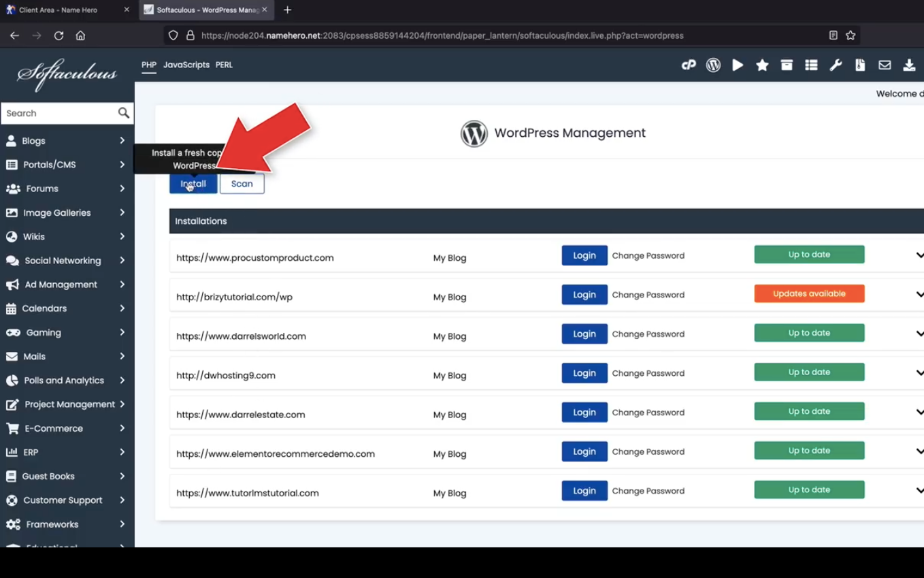The height and width of the screenshot is (578, 924).
Task: Click the Softaculous logo
Action: pos(67,74)
